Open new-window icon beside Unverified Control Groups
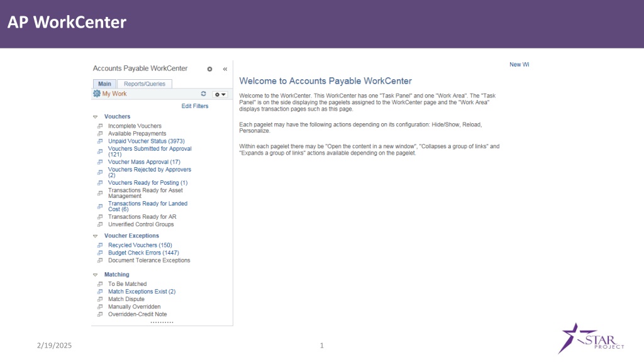644x362 pixels. [100, 224]
